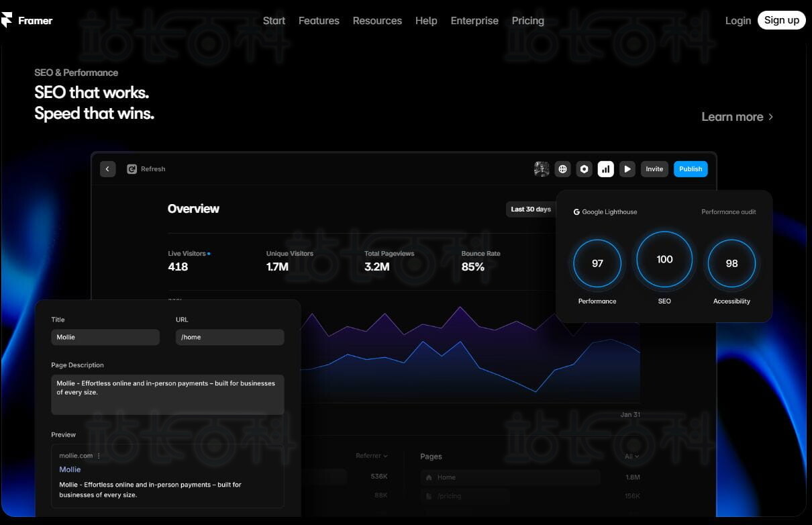Click the Jan 31 chart date label
The height and width of the screenshot is (525, 812).
pos(630,415)
